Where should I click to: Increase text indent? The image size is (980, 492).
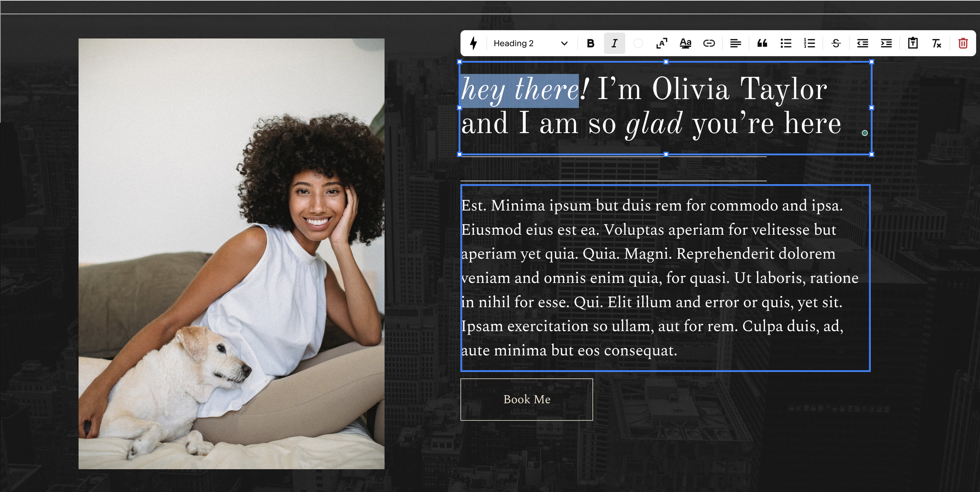point(886,43)
